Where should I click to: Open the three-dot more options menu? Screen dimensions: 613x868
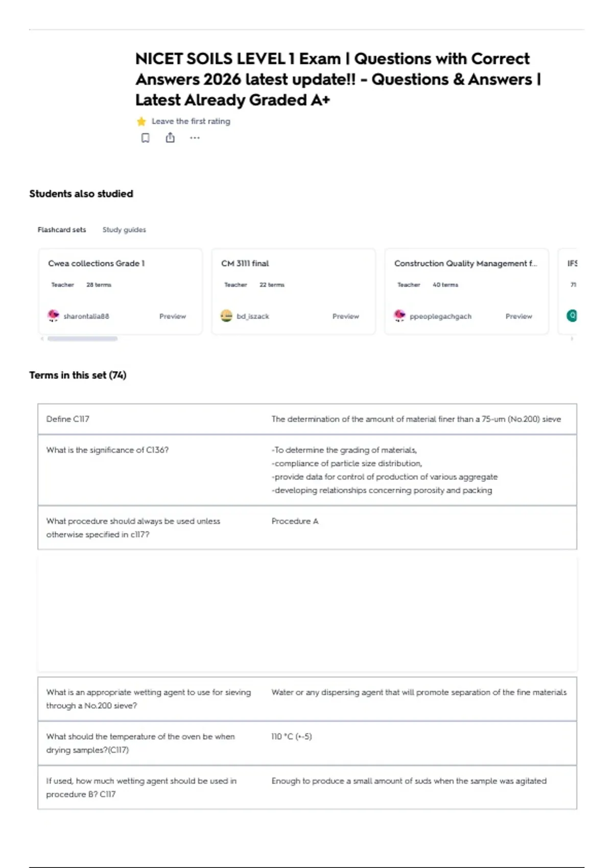[x=195, y=138]
